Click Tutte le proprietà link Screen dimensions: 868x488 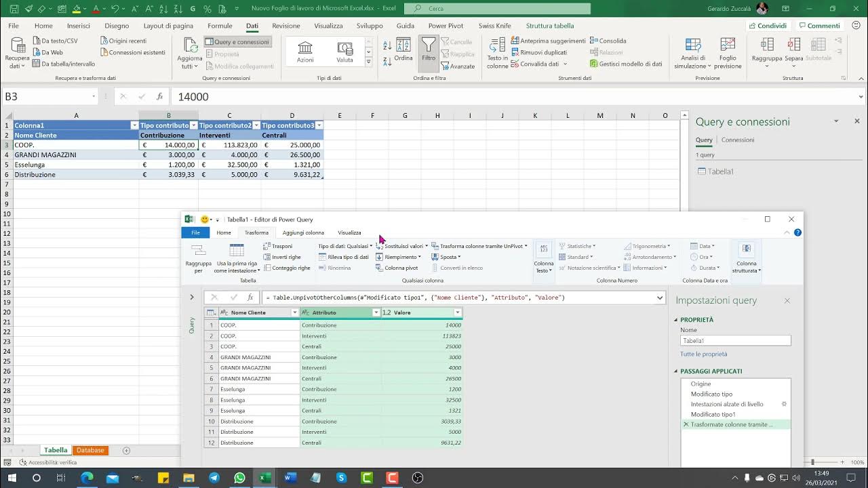[703, 354]
